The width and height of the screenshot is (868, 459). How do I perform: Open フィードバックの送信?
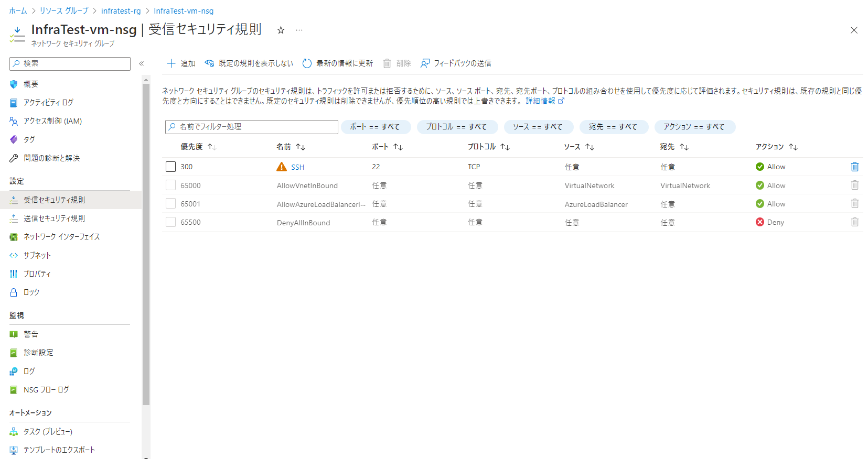(456, 63)
